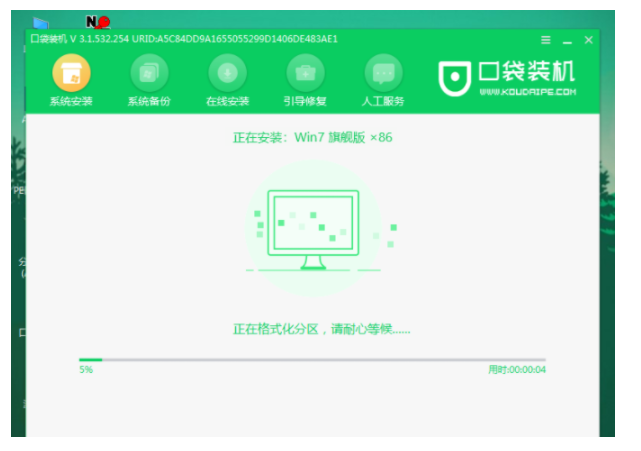641x451 pixels.
Task: Click the red N desktop icon
Action: (x=97, y=21)
